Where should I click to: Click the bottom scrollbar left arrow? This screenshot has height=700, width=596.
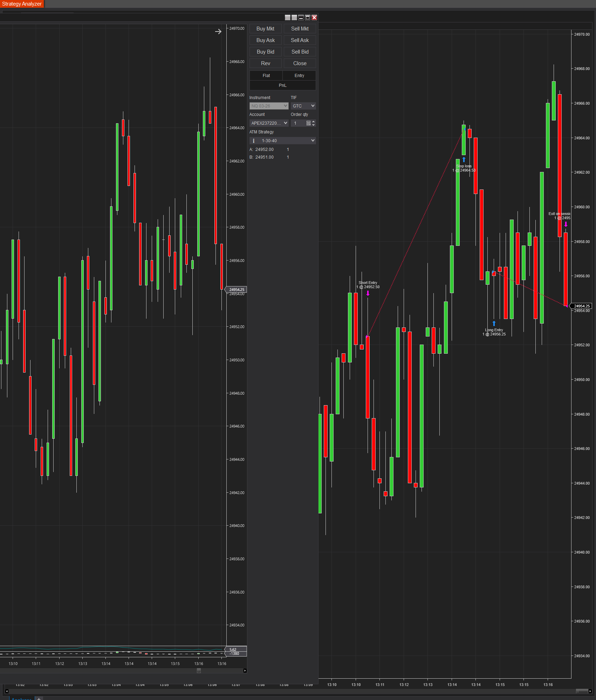click(x=7, y=691)
